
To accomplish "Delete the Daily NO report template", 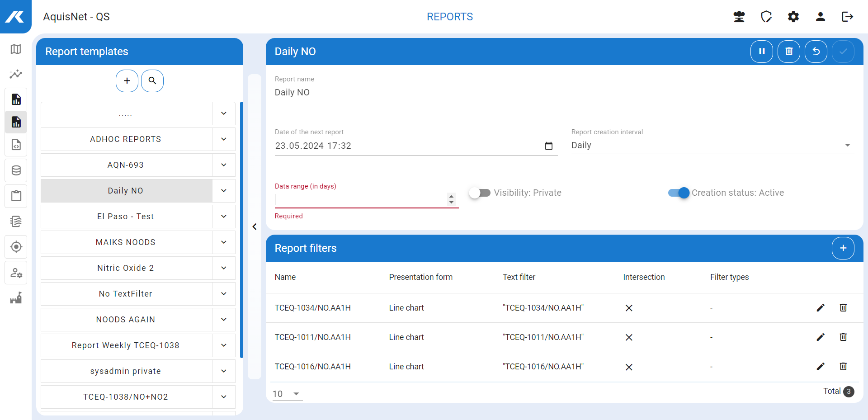I will 788,52.
